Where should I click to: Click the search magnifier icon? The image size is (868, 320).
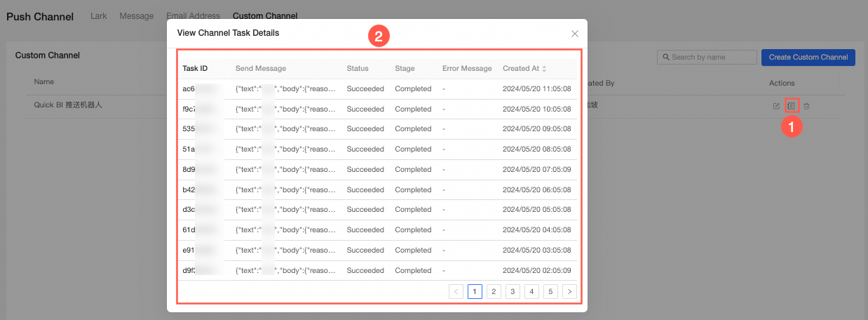[x=665, y=57]
